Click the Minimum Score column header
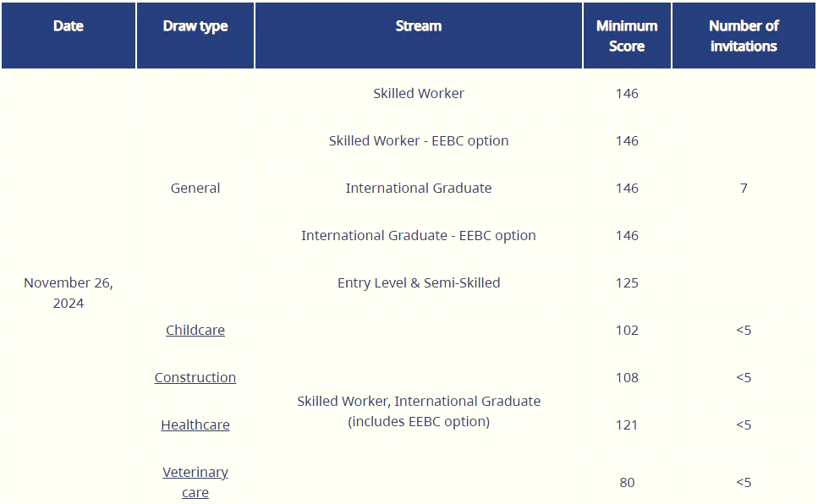 pyautogui.click(x=627, y=36)
